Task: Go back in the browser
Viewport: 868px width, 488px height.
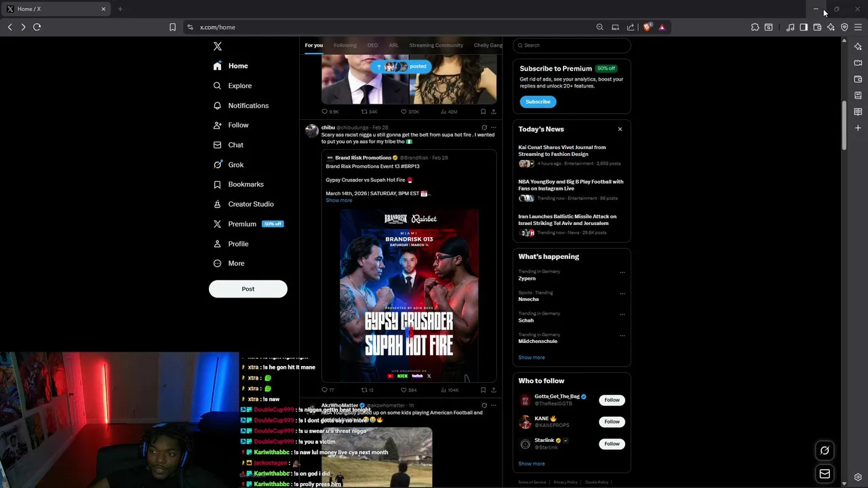Action: pyautogui.click(x=9, y=27)
